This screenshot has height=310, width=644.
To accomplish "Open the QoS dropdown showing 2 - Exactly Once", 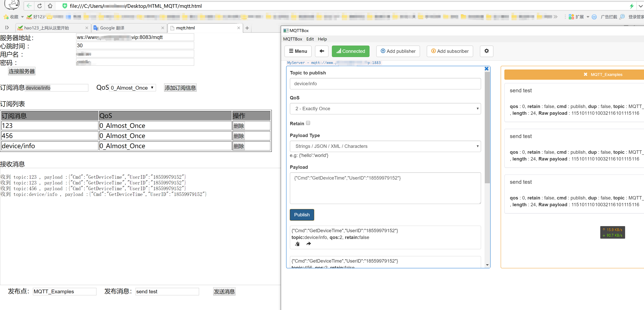I will tap(385, 109).
